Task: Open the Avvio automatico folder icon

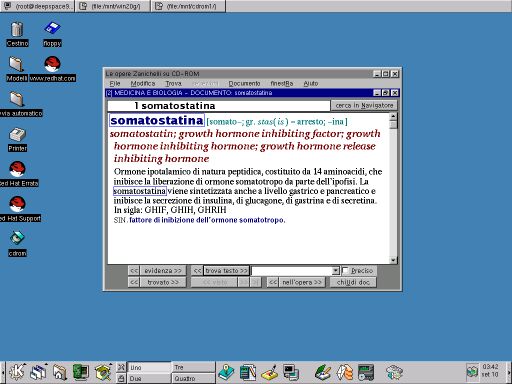Action: 18,103
